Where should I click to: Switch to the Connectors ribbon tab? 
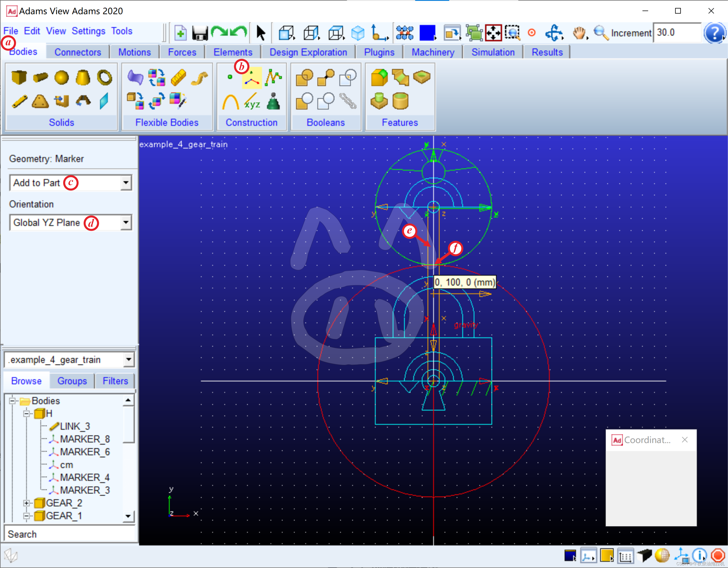point(78,52)
